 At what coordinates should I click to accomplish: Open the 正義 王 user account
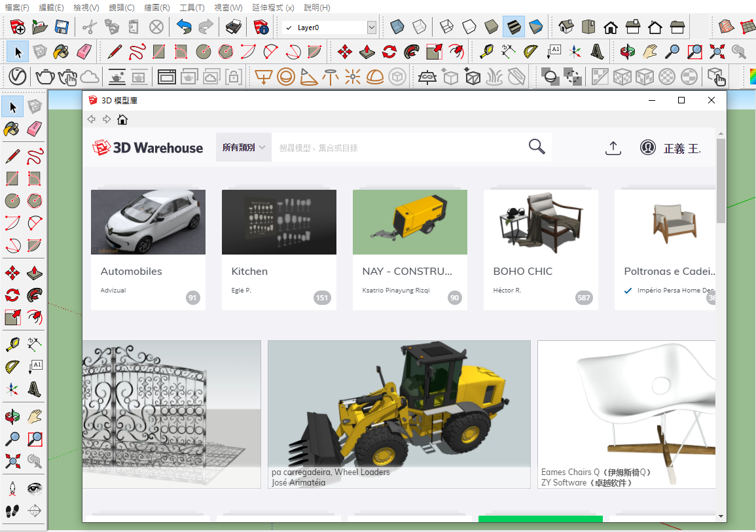(x=670, y=148)
